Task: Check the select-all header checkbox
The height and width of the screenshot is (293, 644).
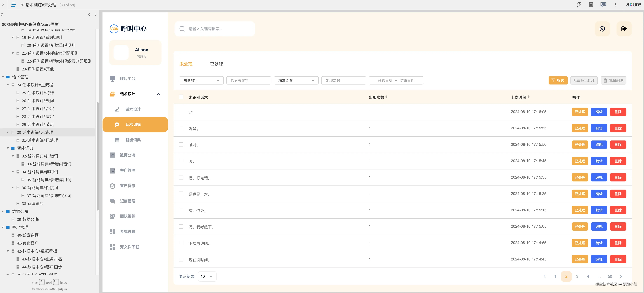Action: (x=181, y=97)
